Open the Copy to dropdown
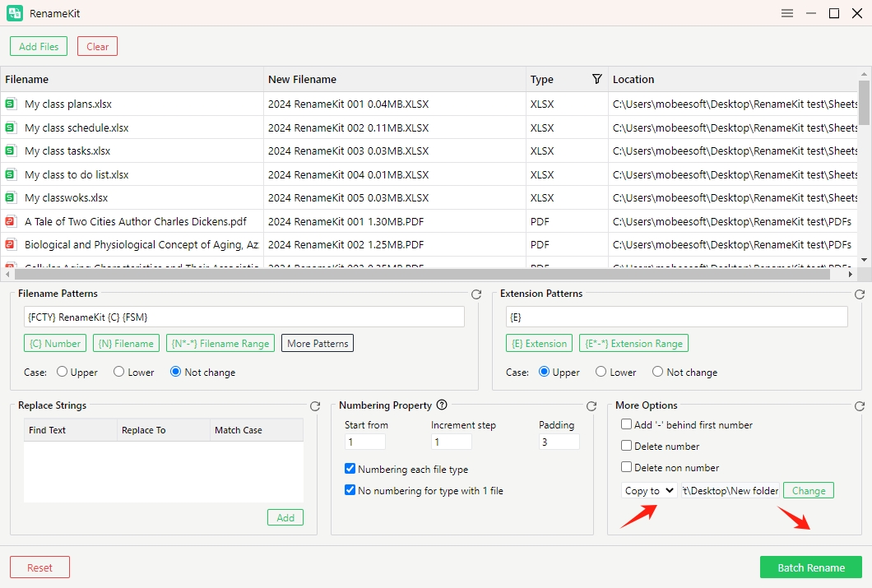The height and width of the screenshot is (588, 872). tap(649, 490)
